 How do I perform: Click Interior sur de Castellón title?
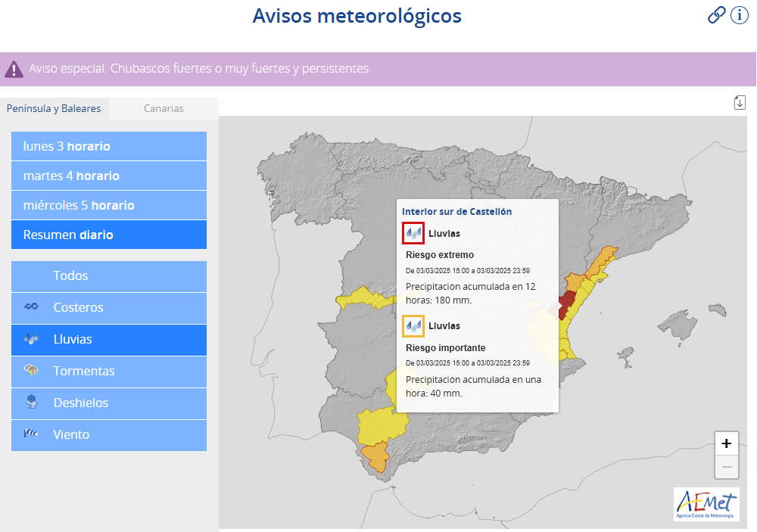coord(456,211)
